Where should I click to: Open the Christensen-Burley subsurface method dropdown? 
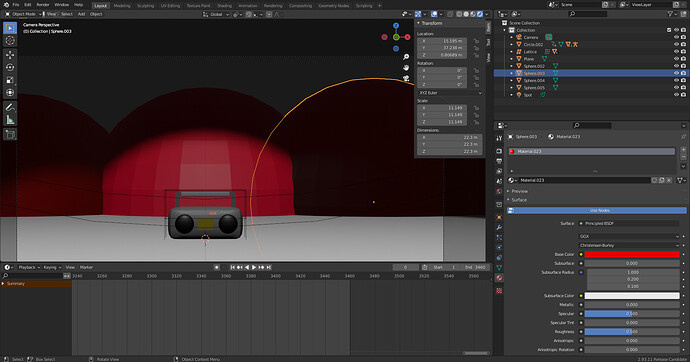[629, 245]
